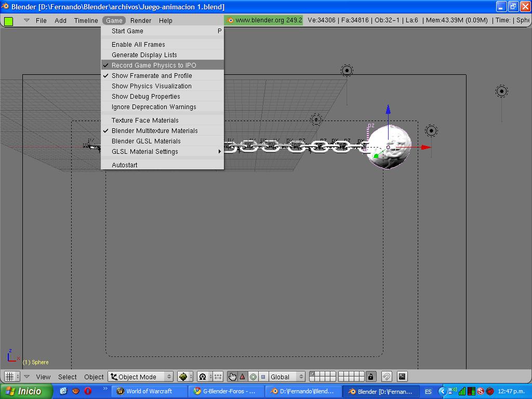
Task: Open the Help menu
Action: click(166, 20)
